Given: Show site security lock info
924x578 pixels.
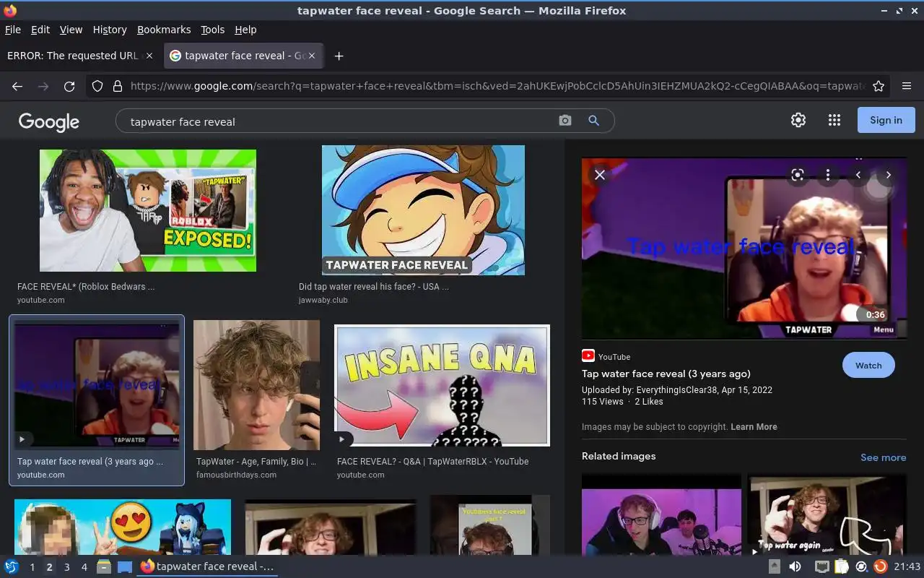Looking at the screenshot, I should (x=118, y=86).
